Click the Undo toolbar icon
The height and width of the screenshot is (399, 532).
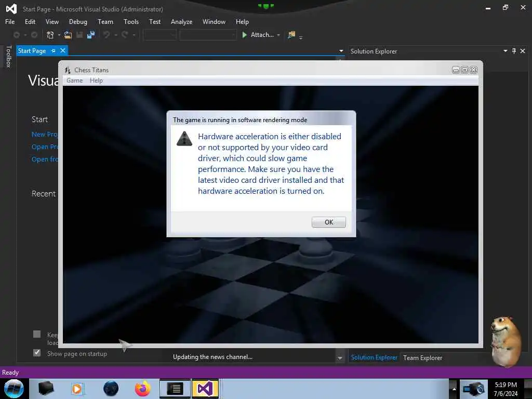107,35
